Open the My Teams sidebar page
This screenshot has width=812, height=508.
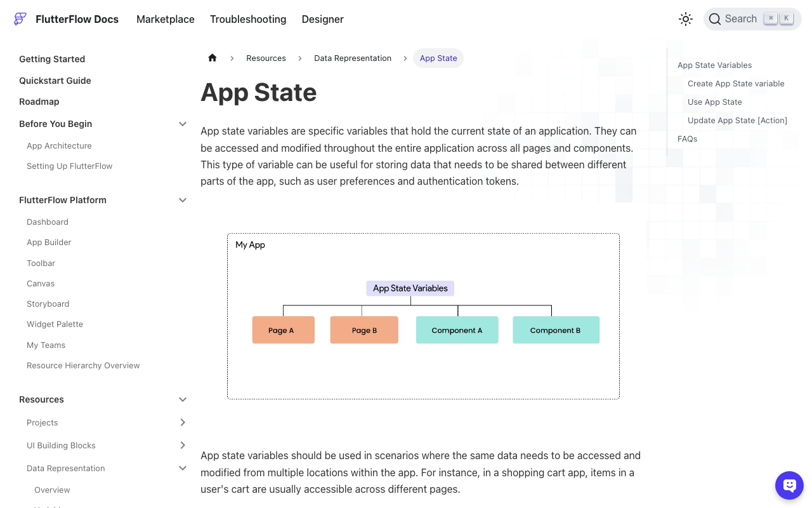[x=46, y=345]
